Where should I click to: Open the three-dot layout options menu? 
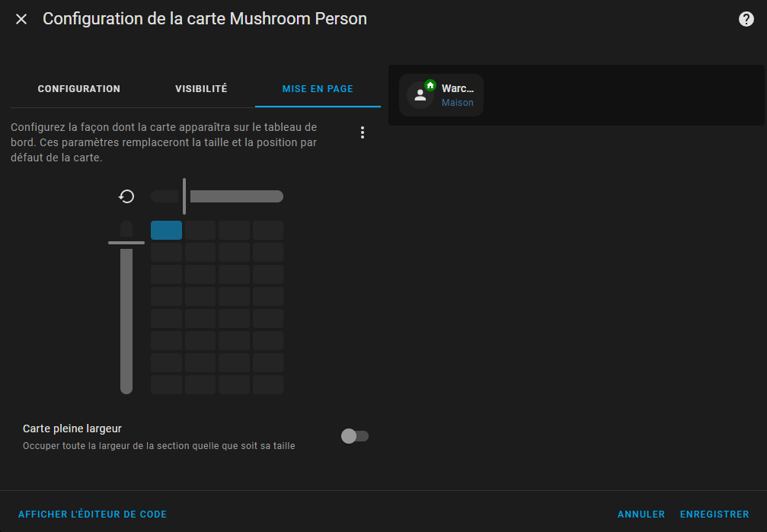[363, 132]
